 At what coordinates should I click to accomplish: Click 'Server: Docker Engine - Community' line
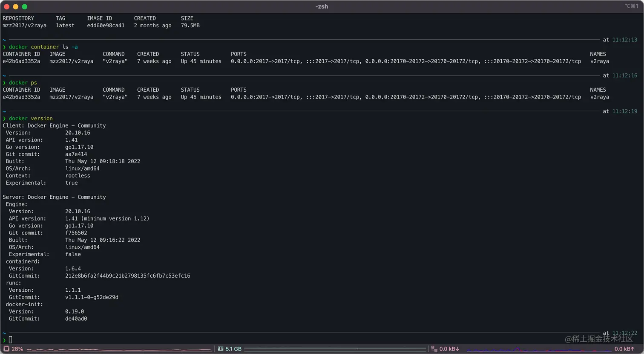(54, 197)
